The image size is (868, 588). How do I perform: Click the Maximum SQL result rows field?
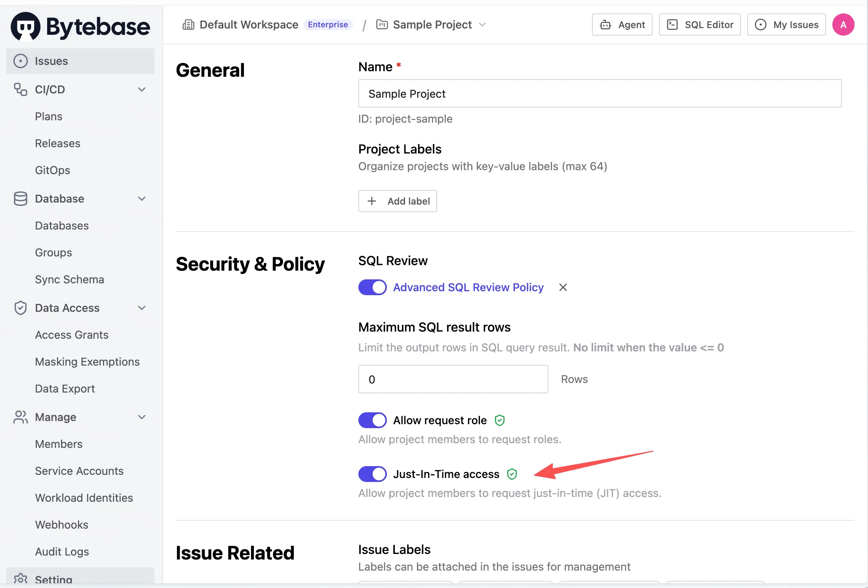point(453,379)
